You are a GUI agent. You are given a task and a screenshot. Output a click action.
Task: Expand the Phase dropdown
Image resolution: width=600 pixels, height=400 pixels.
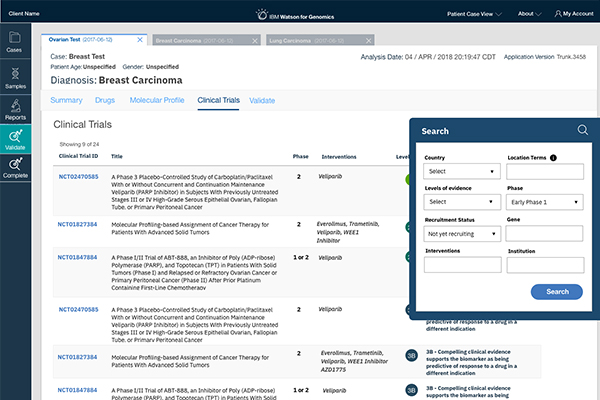click(x=545, y=202)
